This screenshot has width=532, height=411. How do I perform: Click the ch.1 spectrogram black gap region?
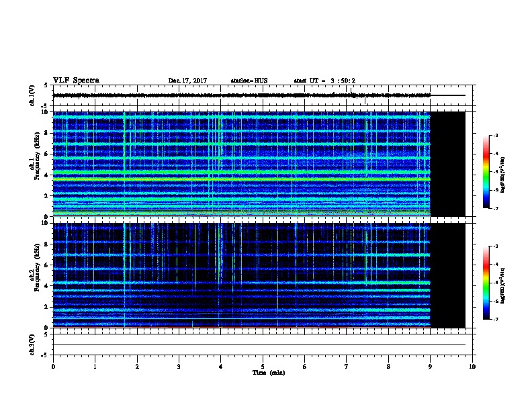point(447,164)
